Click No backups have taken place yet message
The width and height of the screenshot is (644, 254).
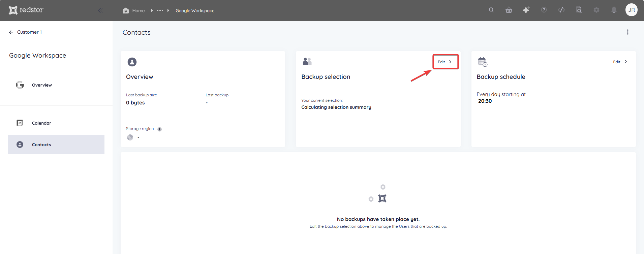pyautogui.click(x=378, y=219)
